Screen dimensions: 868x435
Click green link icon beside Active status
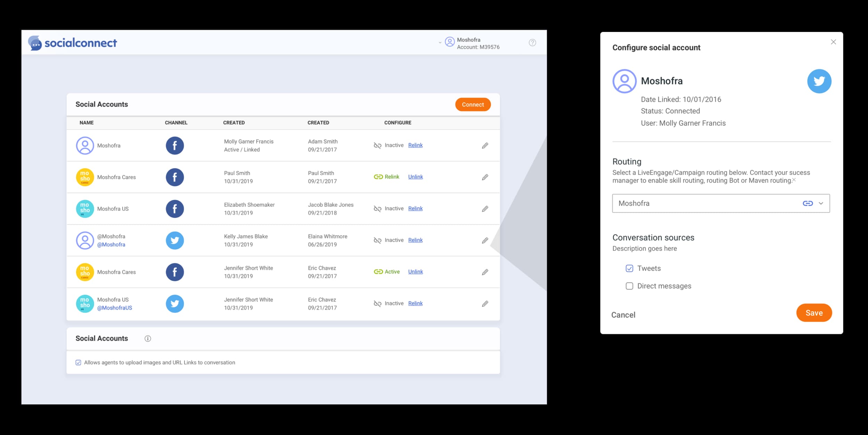tap(378, 272)
